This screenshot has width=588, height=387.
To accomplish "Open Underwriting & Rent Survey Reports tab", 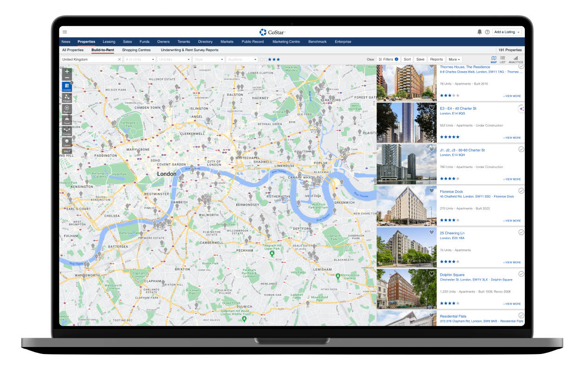I will (190, 50).
